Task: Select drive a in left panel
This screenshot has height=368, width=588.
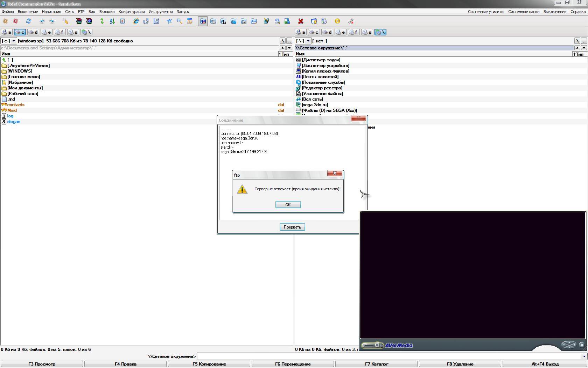Action: [7, 32]
